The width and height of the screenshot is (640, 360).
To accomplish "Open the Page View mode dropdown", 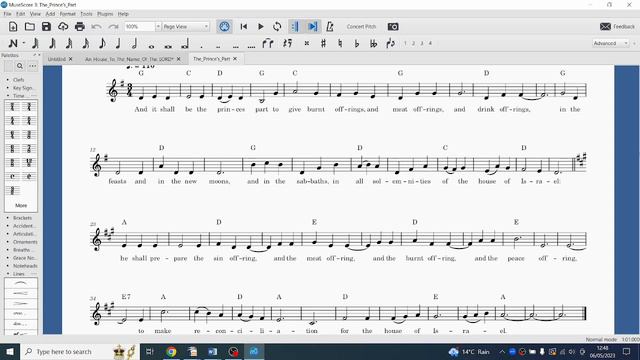I will pyautogui.click(x=186, y=27).
